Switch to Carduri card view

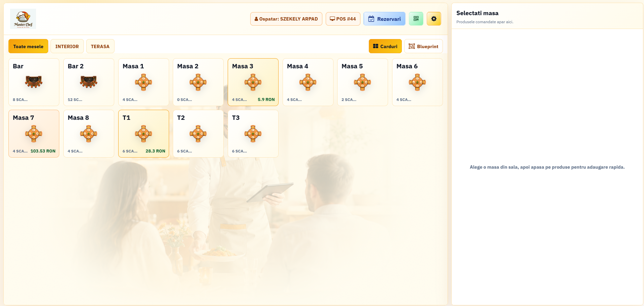(x=385, y=46)
